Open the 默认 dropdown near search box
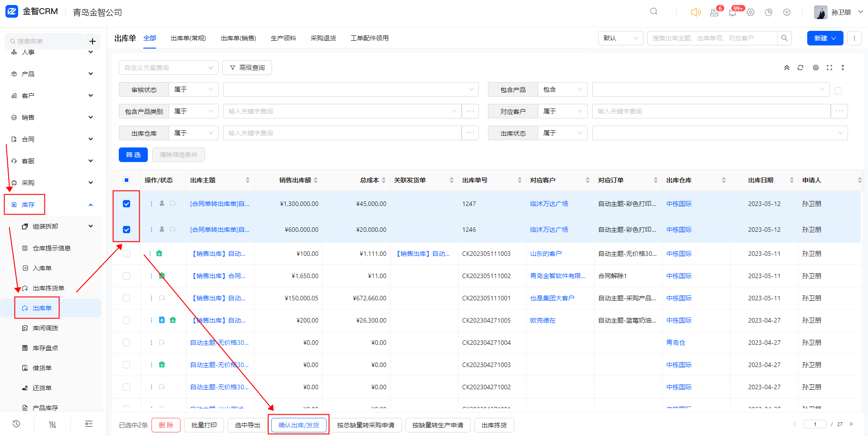 click(x=620, y=38)
